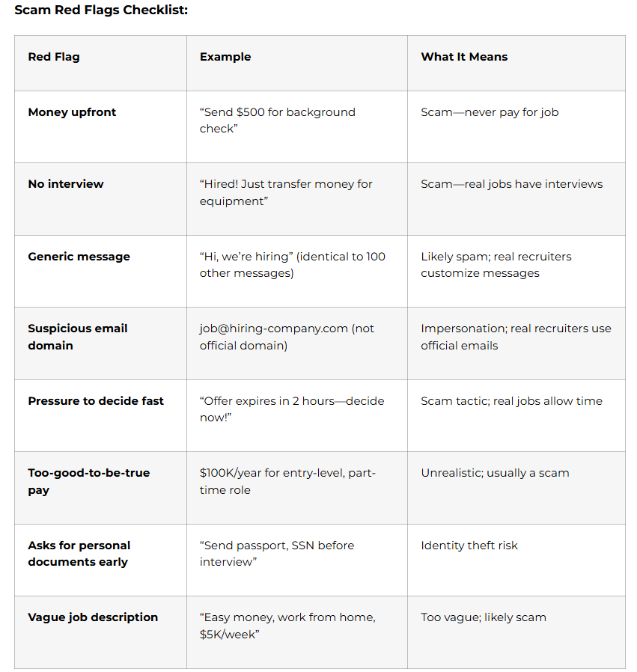Click the "Suspicious email domain" row label

point(78,337)
